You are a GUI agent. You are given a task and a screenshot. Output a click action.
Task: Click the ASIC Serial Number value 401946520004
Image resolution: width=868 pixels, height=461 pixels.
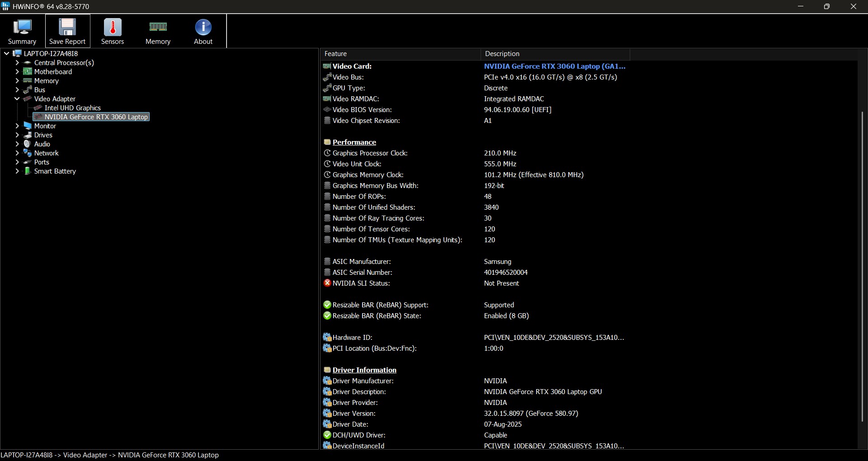505,272
